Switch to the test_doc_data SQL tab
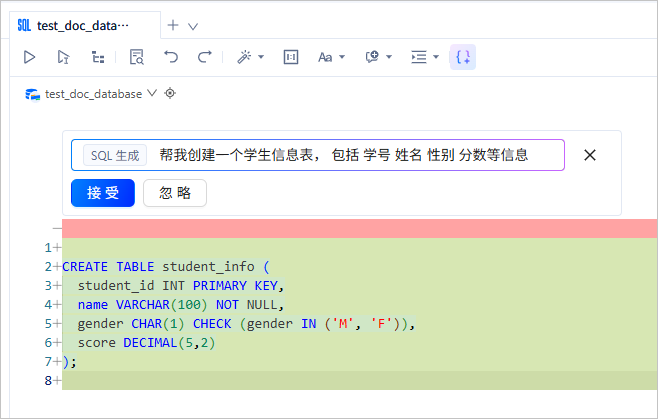Viewport: 658px width, 419px height. (84, 26)
